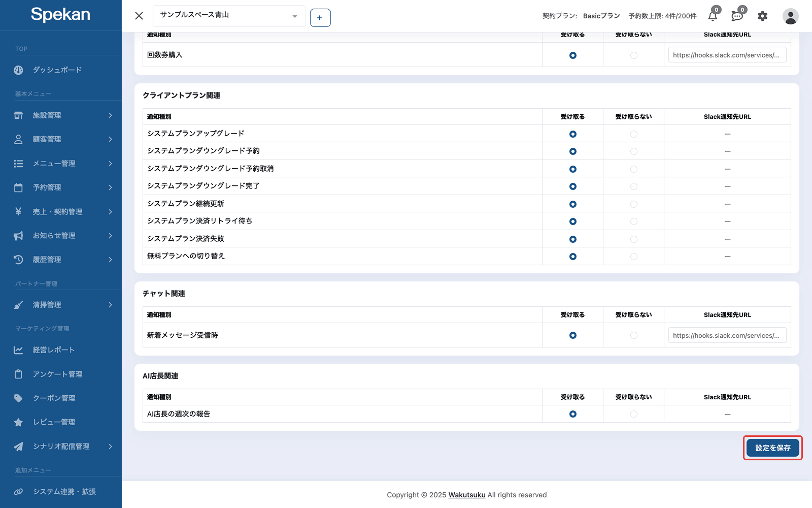Click the メニュー管理 list icon
The image size is (812, 508).
18,164
